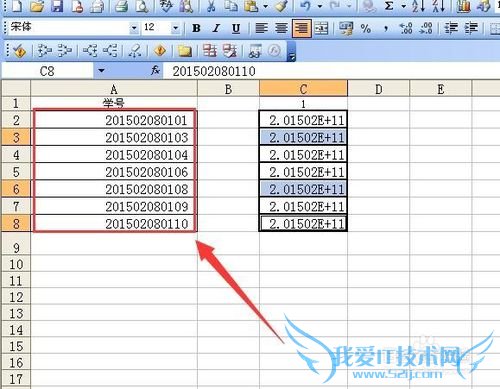The height and width of the screenshot is (389, 500).
Task: Launch the Chart Wizard
Action: click(463, 7)
